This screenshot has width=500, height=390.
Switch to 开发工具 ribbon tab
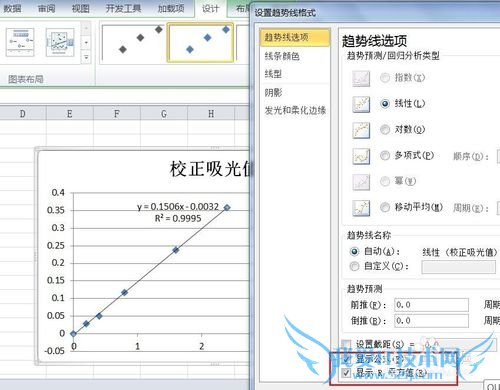coord(123,8)
